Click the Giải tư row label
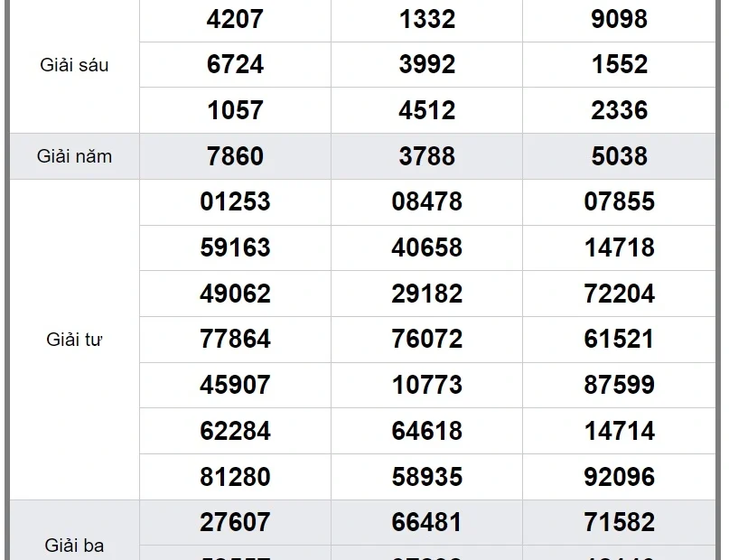 tap(74, 340)
